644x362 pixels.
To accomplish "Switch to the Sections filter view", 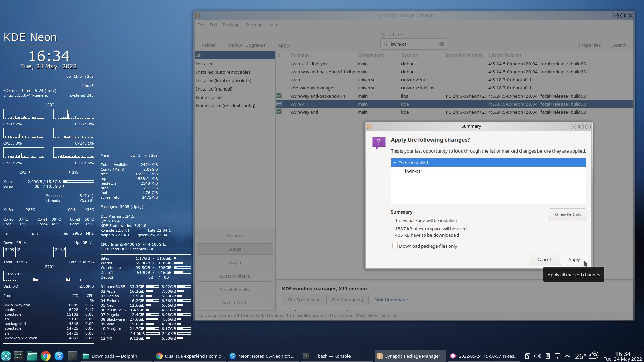I will 235,236.
